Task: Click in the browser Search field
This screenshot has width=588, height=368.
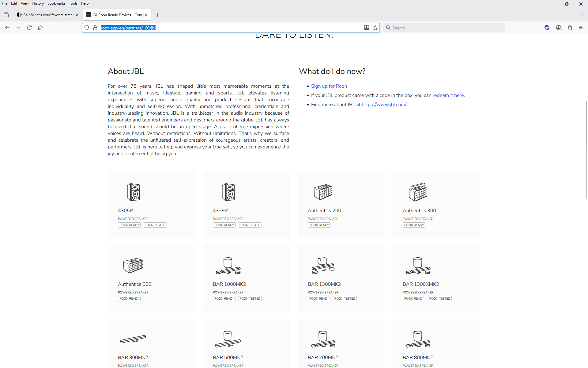Action: click(x=444, y=28)
